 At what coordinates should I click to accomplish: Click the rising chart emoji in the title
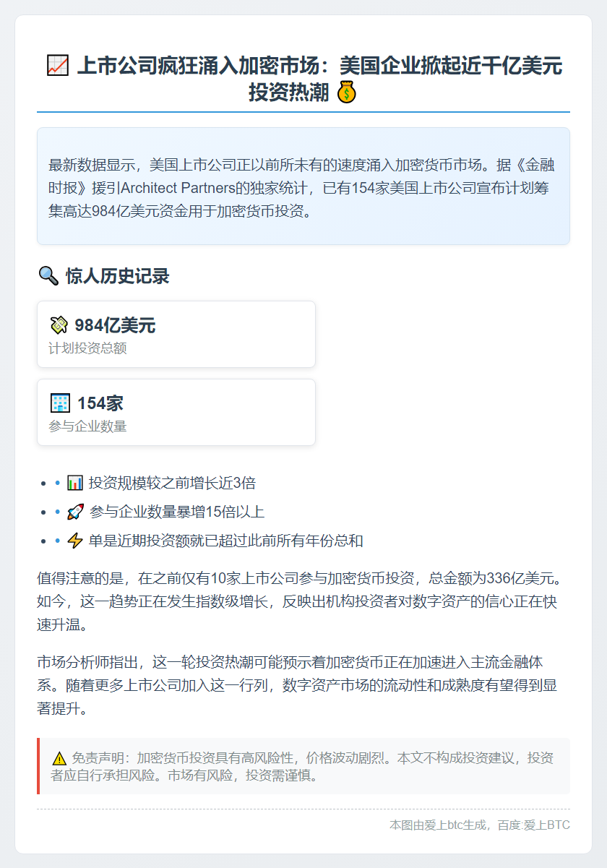pos(57,66)
